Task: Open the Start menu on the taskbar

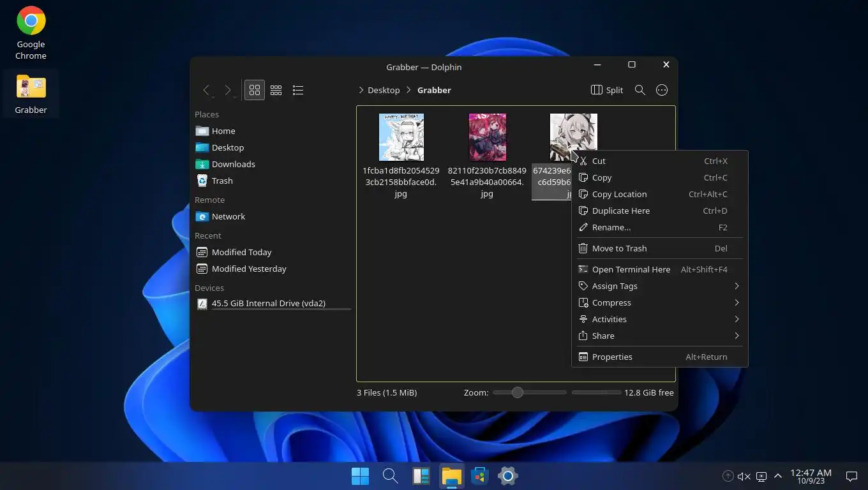Action: point(360,476)
